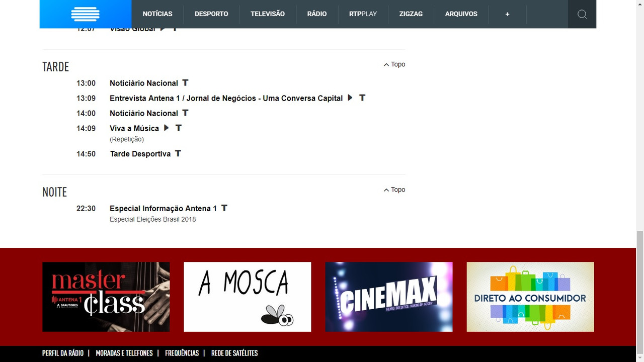Click the TARDE section heading
The width and height of the screenshot is (644, 362).
point(55,67)
